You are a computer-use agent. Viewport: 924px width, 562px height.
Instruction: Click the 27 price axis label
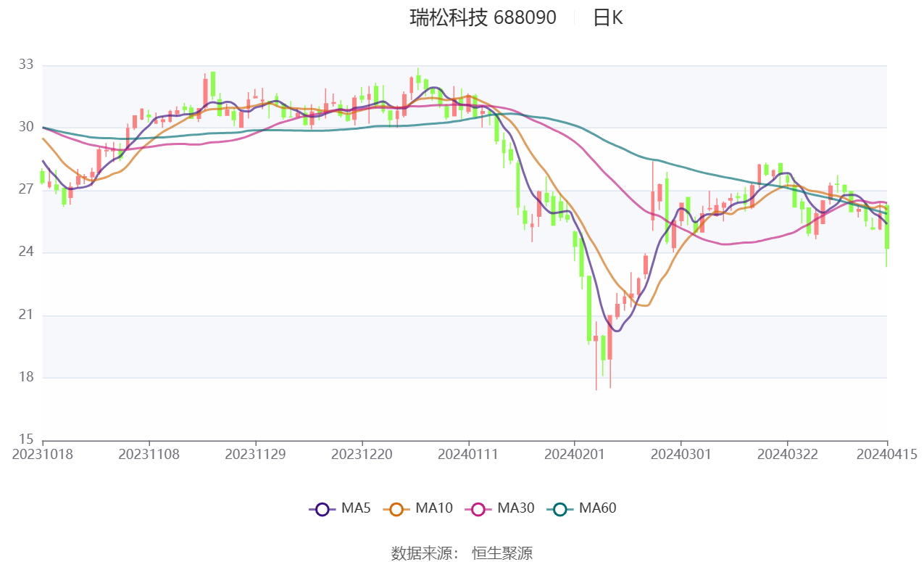(x=26, y=190)
